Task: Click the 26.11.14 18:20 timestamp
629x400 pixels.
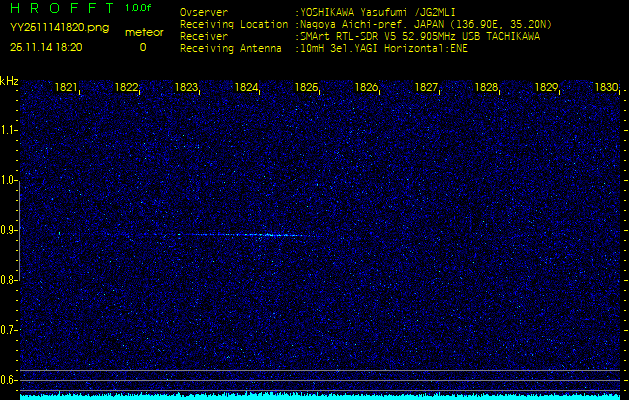Action: coord(46,46)
